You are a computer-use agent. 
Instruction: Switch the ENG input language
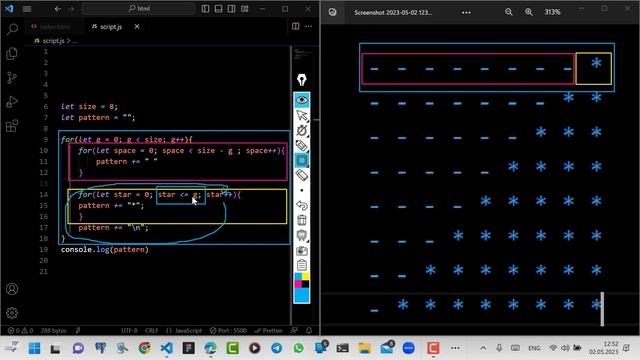pyautogui.click(x=534, y=348)
